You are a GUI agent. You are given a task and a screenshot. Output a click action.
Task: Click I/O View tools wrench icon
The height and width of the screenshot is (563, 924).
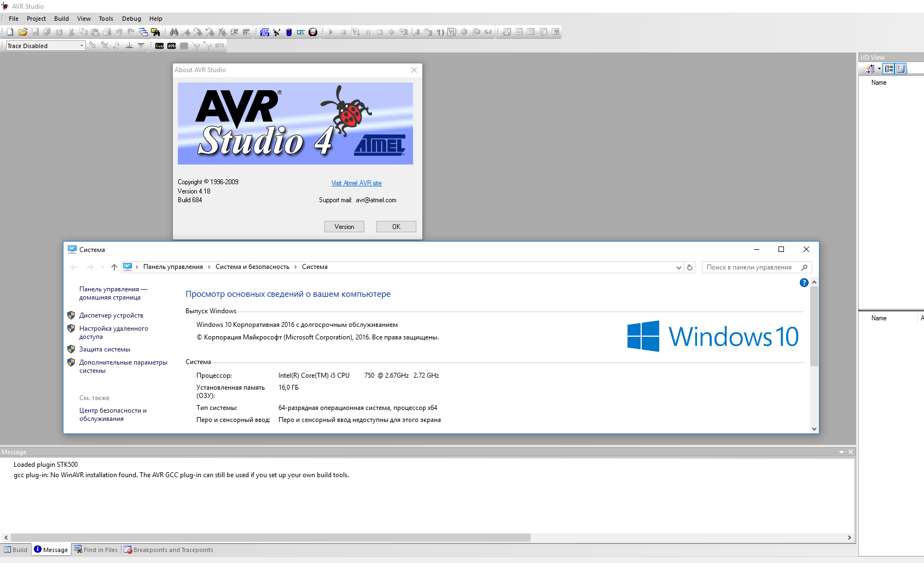pyautogui.click(x=870, y=68)
